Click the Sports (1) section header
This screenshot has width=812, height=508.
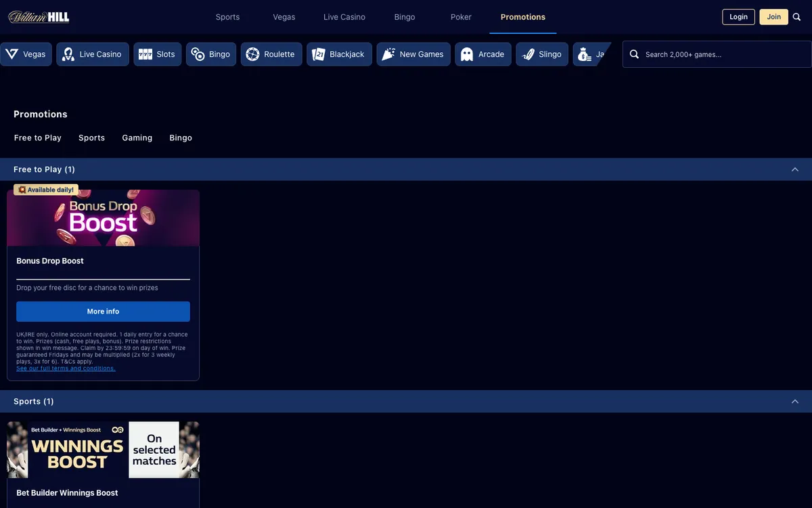[x=406, y=402]
